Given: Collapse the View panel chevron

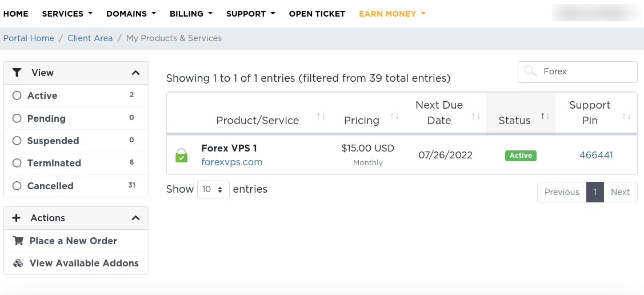Looking at the screenshot, I should point(135,73).
